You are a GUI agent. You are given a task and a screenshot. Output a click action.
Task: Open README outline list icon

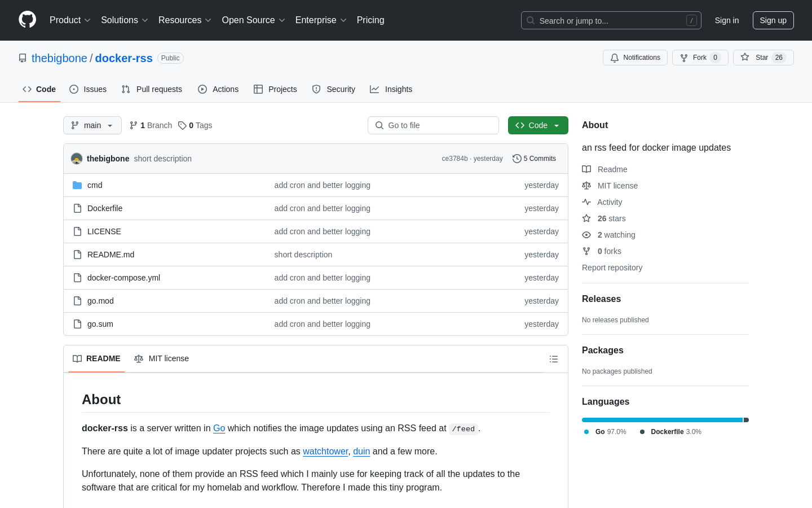click(x=554, y=359)
